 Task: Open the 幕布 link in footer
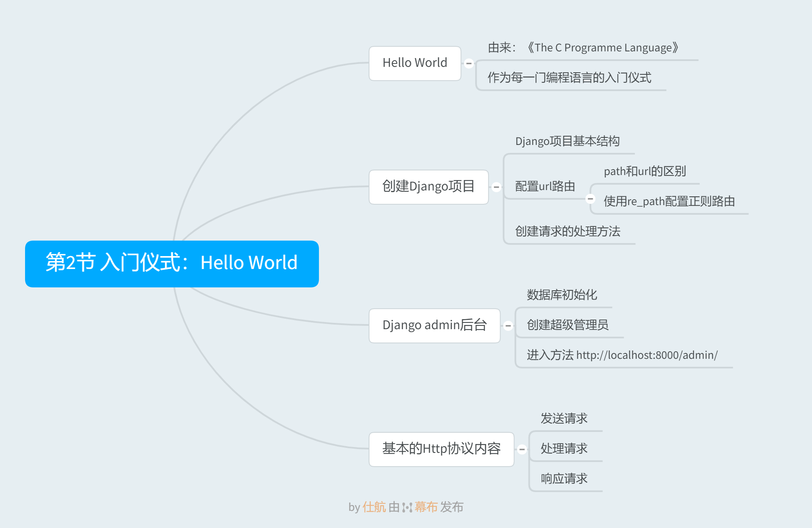[x=426, y=507]
